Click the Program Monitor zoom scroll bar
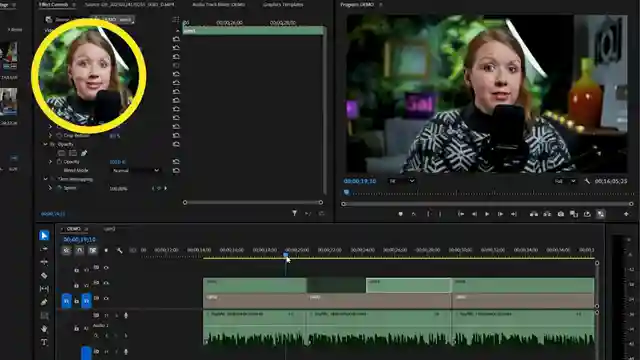The image size is (640, 360). point(487,204)
